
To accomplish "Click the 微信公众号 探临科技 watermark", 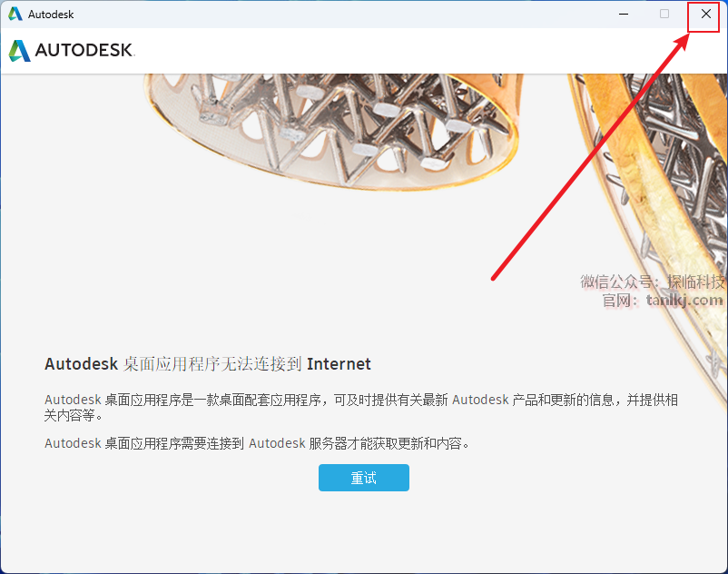I will [653, 282].
